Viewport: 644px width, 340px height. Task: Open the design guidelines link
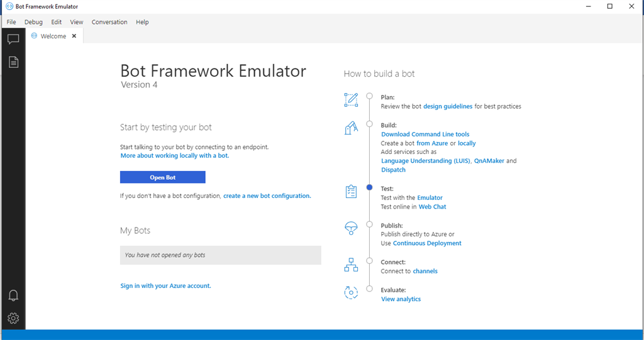(448, 106)
